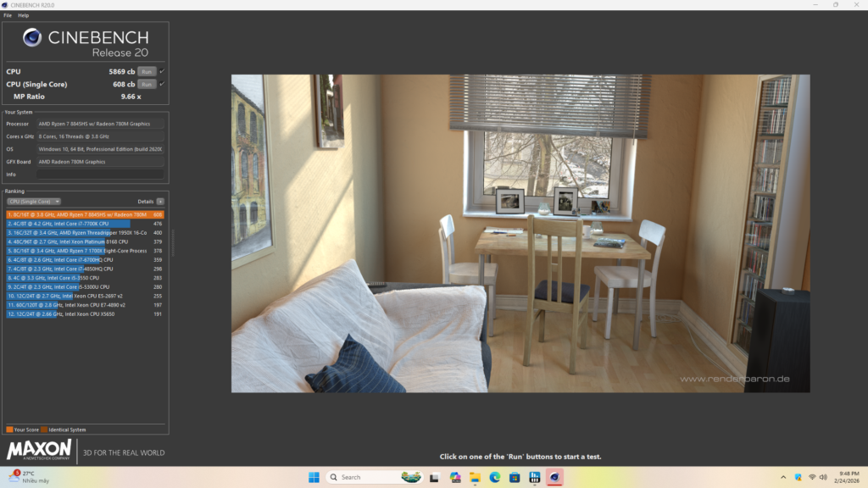
Task: Open Microsoft Edge from the taskbar
Action: [495, 477]
